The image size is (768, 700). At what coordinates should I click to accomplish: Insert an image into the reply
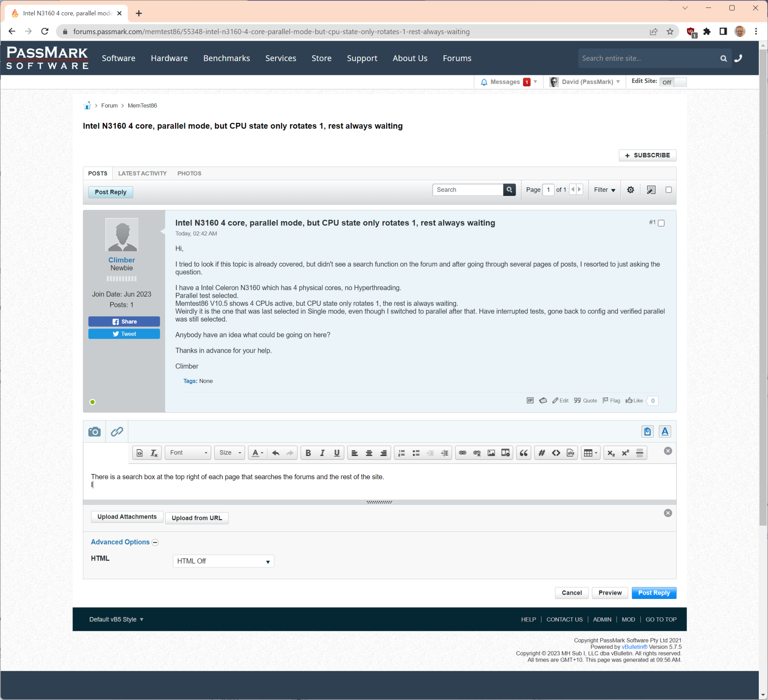pos(491,453)
